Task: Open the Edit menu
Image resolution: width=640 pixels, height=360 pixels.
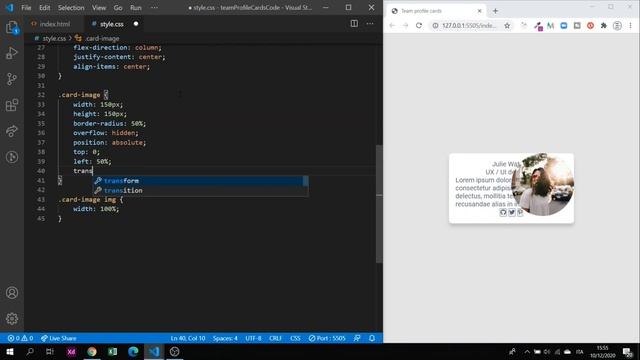Action: click(44, 8)
